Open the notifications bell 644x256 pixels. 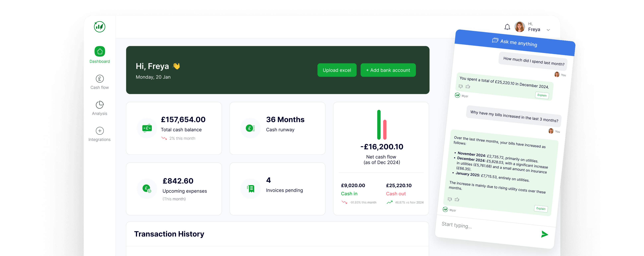507,27
